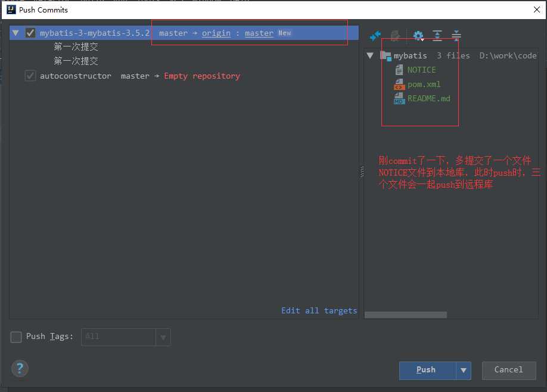Click the Expand All icon
Viewport: 547px width, 392px height.
click(437, 35)
